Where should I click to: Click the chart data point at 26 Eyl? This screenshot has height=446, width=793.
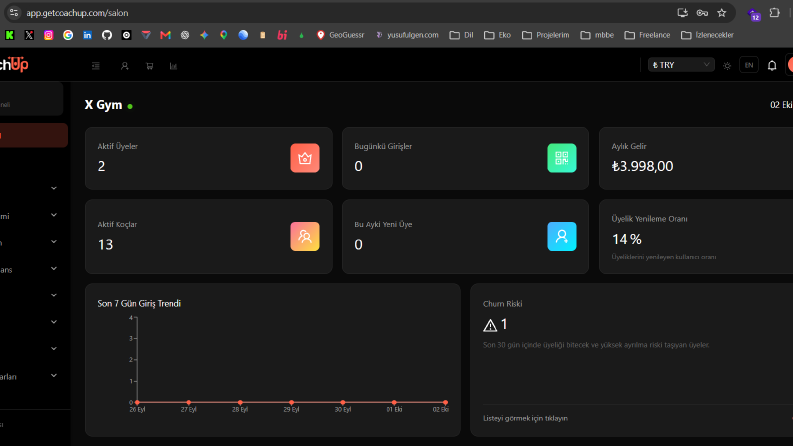point(137,403)
